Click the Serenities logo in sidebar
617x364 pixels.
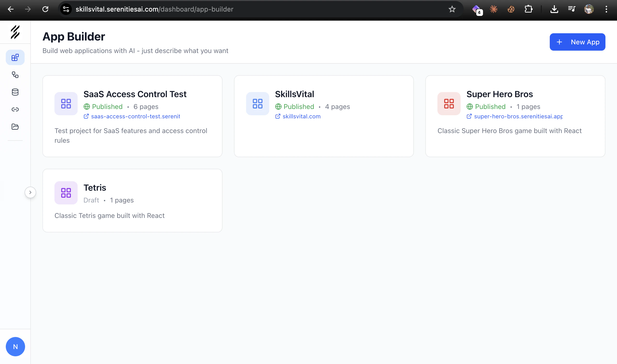15,32
